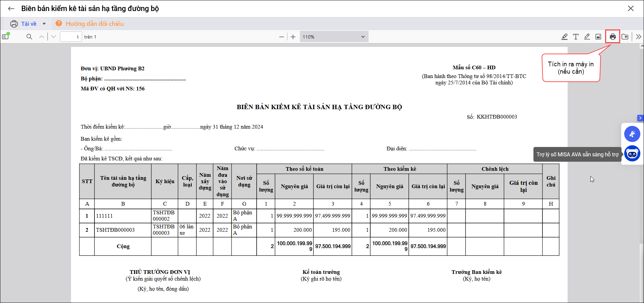644x303 pixels.
Task: Open the MISA AVA assistant icon
Action: click(x=632, y=154)
